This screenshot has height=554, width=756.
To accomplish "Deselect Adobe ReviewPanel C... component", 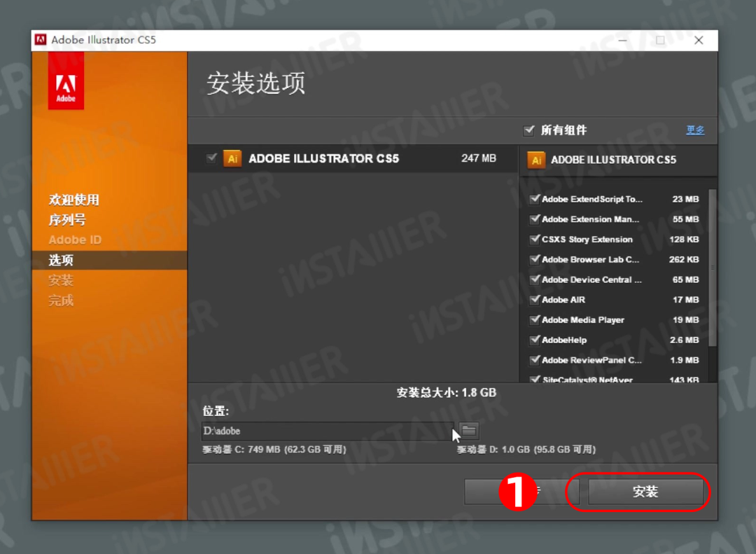I will pyautogui.click(x=534, y=361).
